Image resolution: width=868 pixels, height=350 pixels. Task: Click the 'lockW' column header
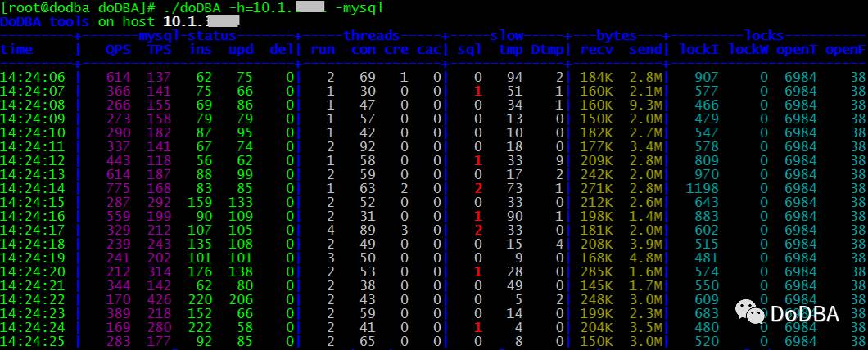point(748,49)
